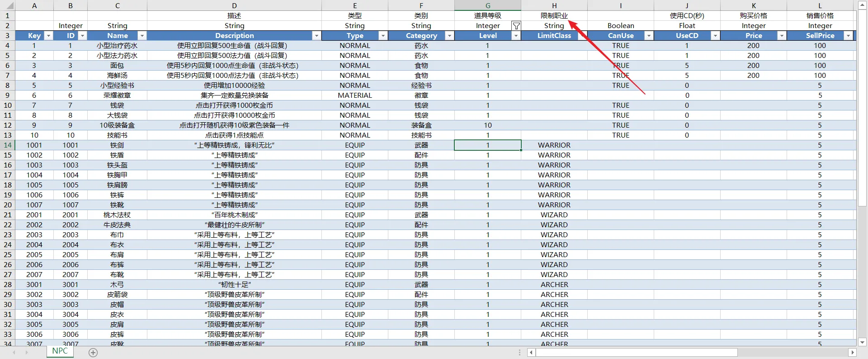Open the Name column filter dropdown
868x359 pixels.
[x=142, y=36]
